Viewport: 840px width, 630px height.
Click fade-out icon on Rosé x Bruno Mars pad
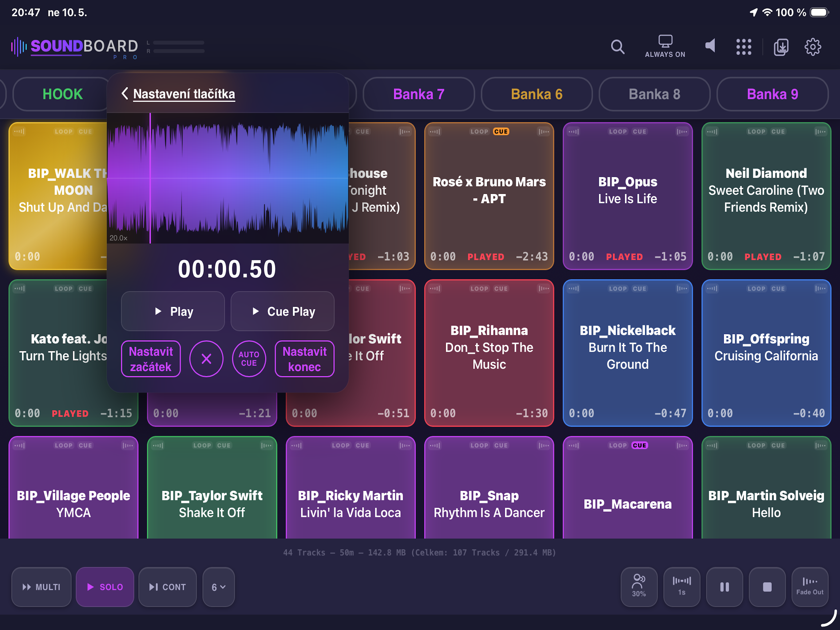[544, 131]
